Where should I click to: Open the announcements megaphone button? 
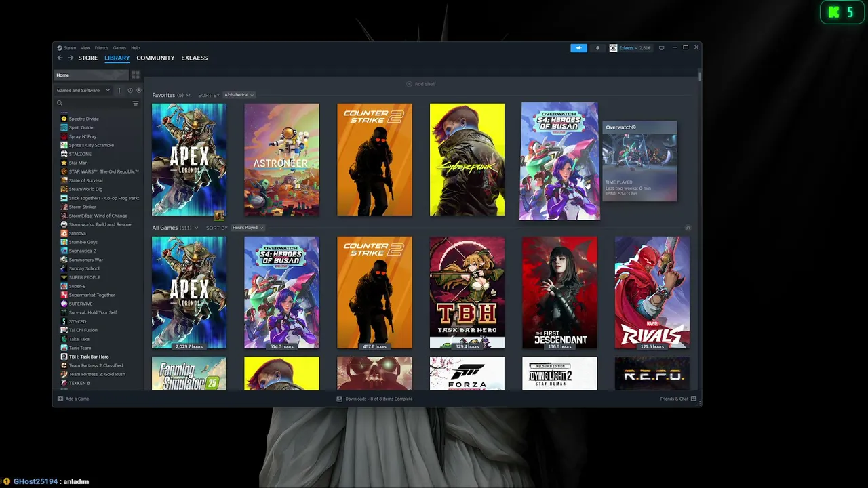(578, 48)
